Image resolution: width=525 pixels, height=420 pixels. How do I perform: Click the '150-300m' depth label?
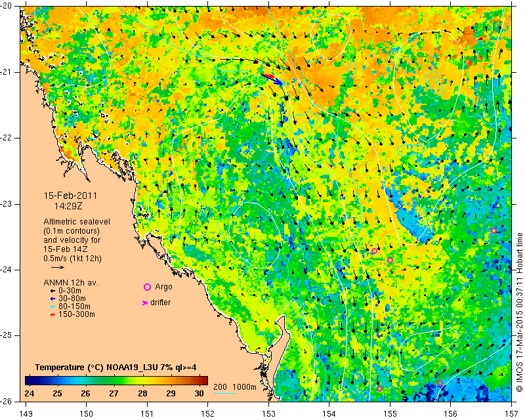pos(77,314)
